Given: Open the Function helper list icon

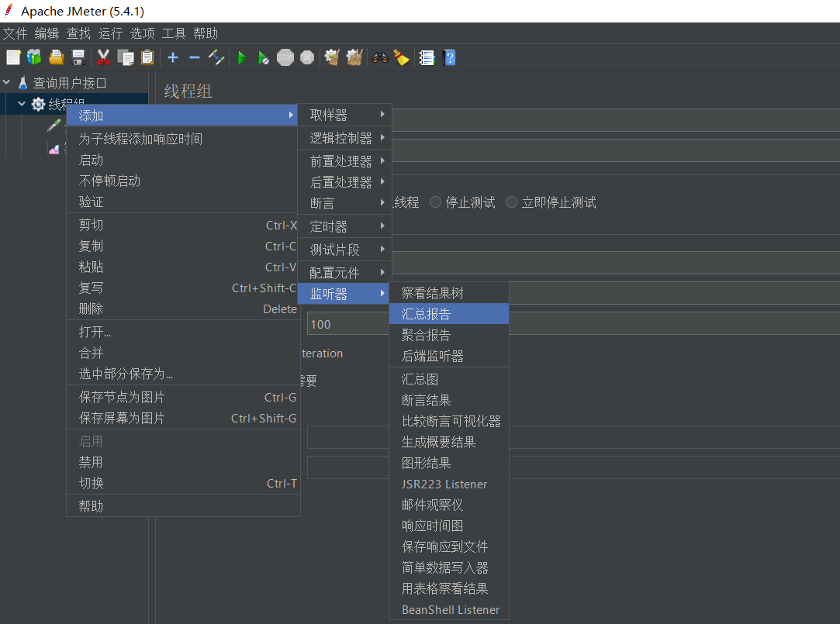Looking at the screenshot, I should 427,57.
